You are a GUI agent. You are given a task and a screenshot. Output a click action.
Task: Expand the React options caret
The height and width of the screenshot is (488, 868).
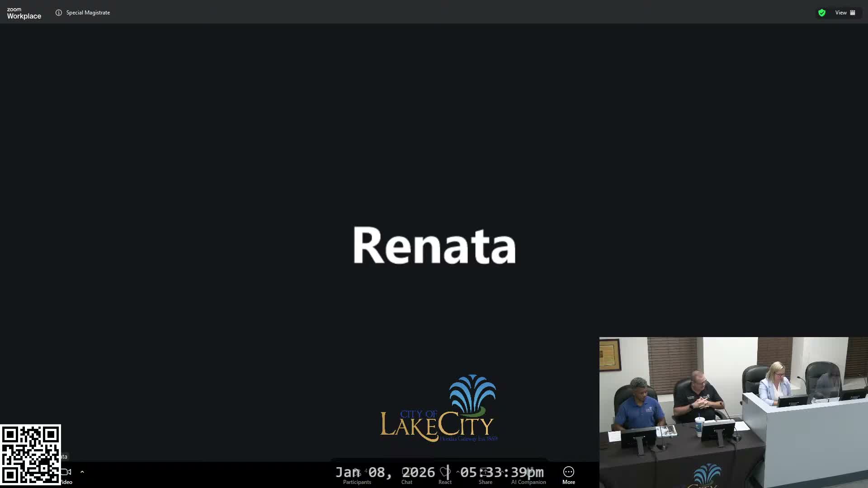pyautogui.click(x=458, y=472)
